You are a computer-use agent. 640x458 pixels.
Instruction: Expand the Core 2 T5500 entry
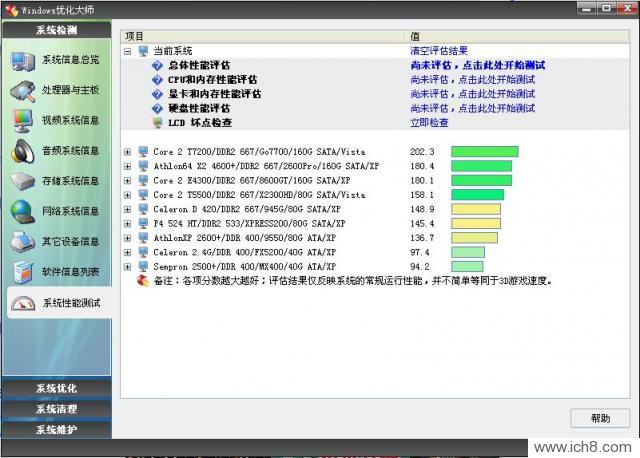click(x=128, y=195)
